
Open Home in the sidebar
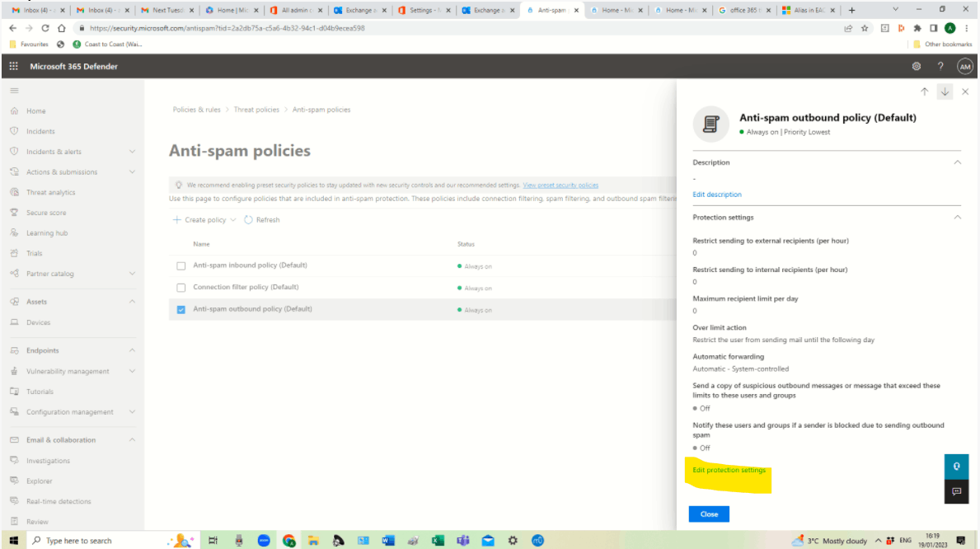[x=35, y=111]
